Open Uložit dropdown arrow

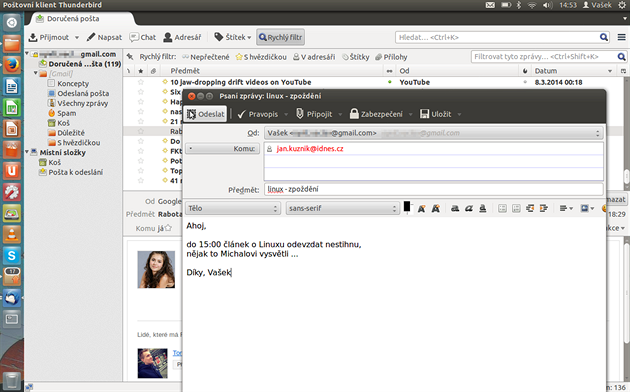point(459,114)
